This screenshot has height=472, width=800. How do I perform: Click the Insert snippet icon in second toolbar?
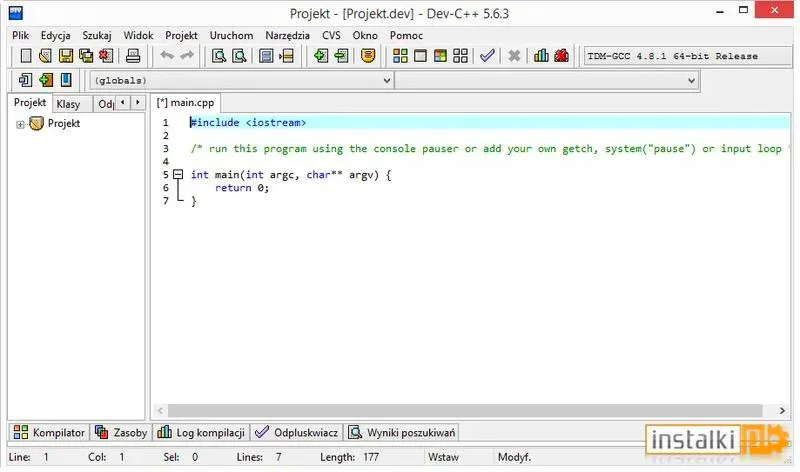point(25,80)
